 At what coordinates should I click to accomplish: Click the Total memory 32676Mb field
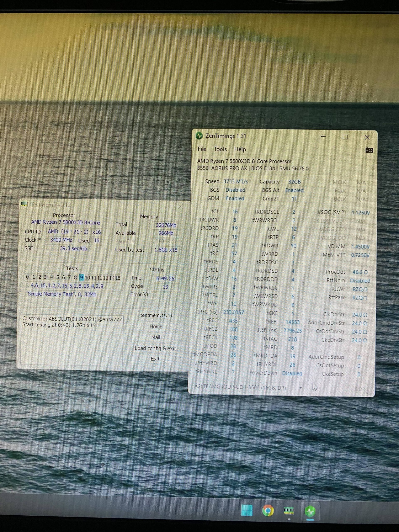pos(166,225)
